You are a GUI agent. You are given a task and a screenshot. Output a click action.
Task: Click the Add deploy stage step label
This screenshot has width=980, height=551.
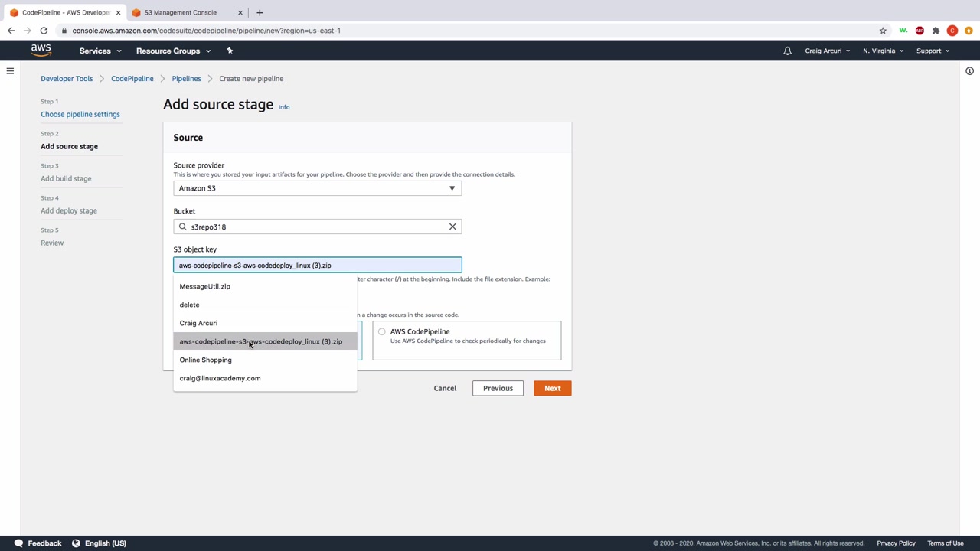coord(69,211)
